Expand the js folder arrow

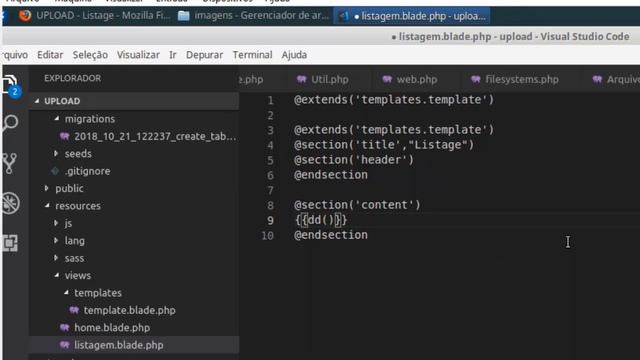[56, 223]
